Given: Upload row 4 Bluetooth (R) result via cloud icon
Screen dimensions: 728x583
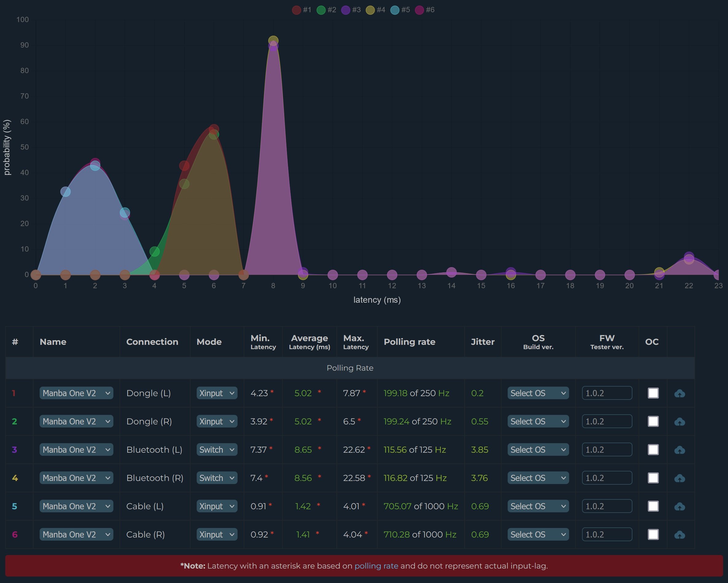Looking at the screenshot, I should 679,478.
